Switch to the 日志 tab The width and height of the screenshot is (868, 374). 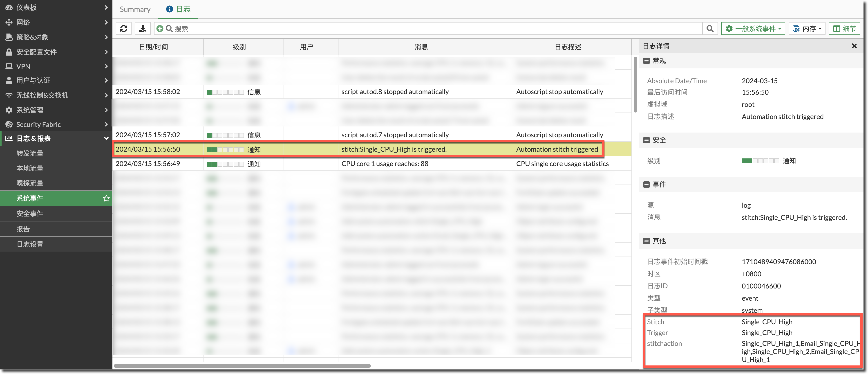pyautogui.click(x=178, y=9)
